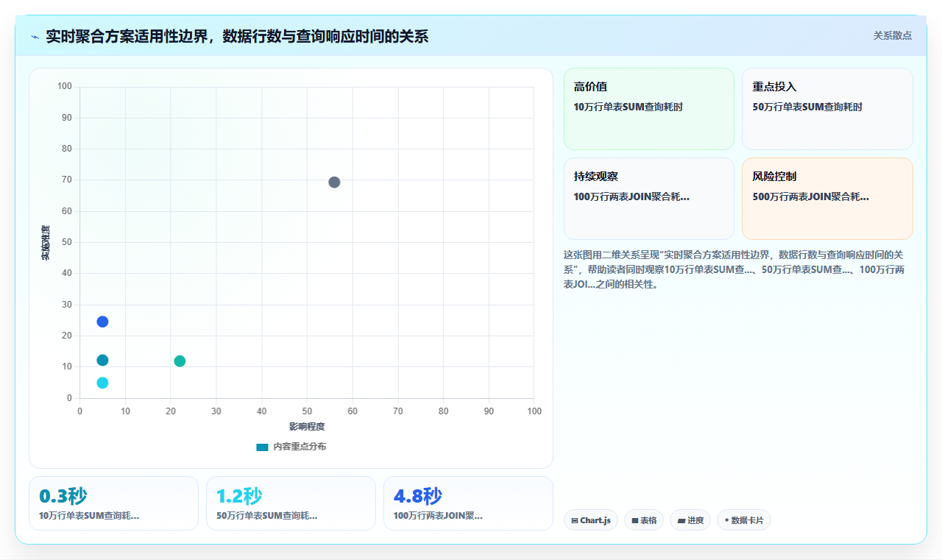Click the 内容重点分布 legend label
942x560 pixels.
point(300,447)
